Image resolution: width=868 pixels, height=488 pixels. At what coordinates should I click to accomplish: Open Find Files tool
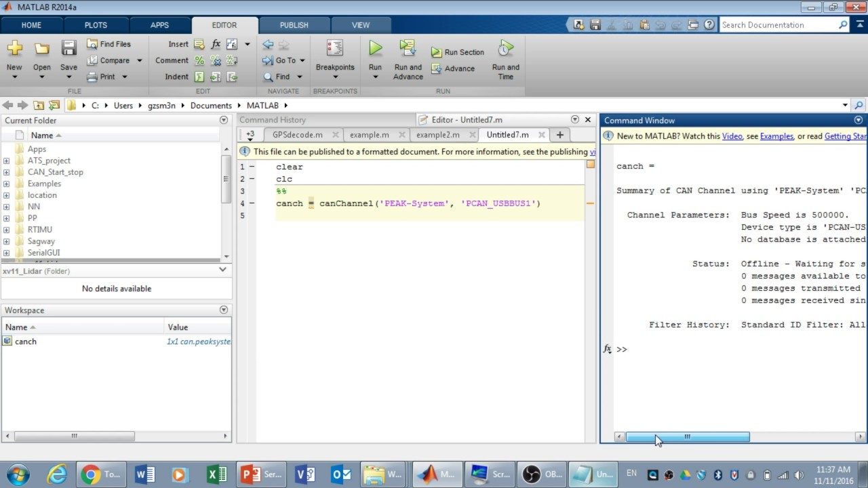click(108, 44)
